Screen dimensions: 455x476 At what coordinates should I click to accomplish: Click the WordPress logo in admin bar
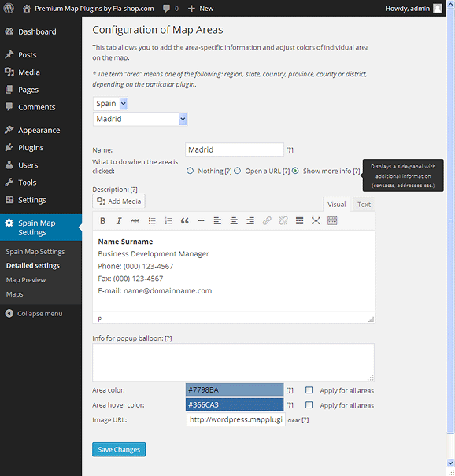point(9,8)
